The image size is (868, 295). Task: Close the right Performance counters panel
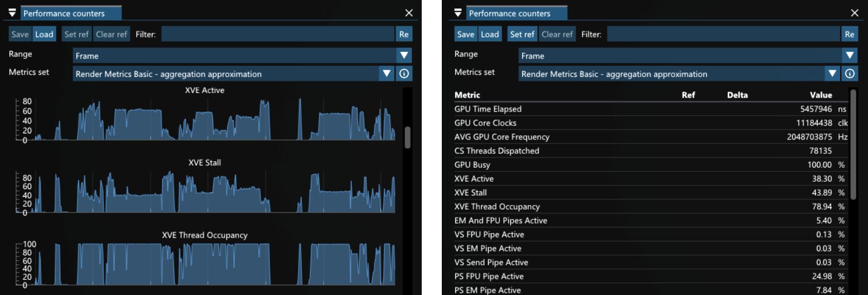(x=855, y=13)
